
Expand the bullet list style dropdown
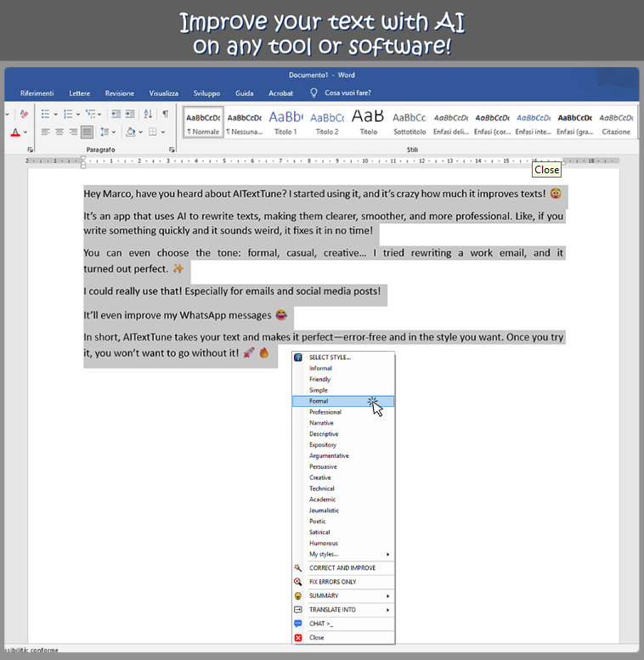pos(55,114)
